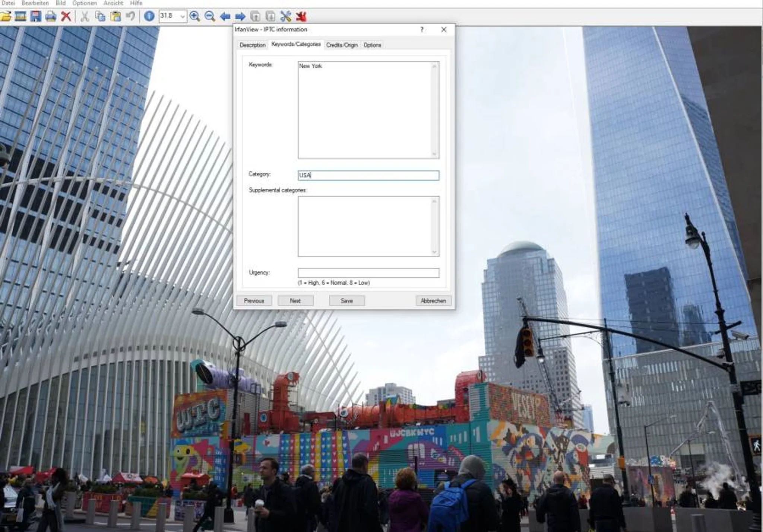Click the Zoom in magnifier icon

194,16
